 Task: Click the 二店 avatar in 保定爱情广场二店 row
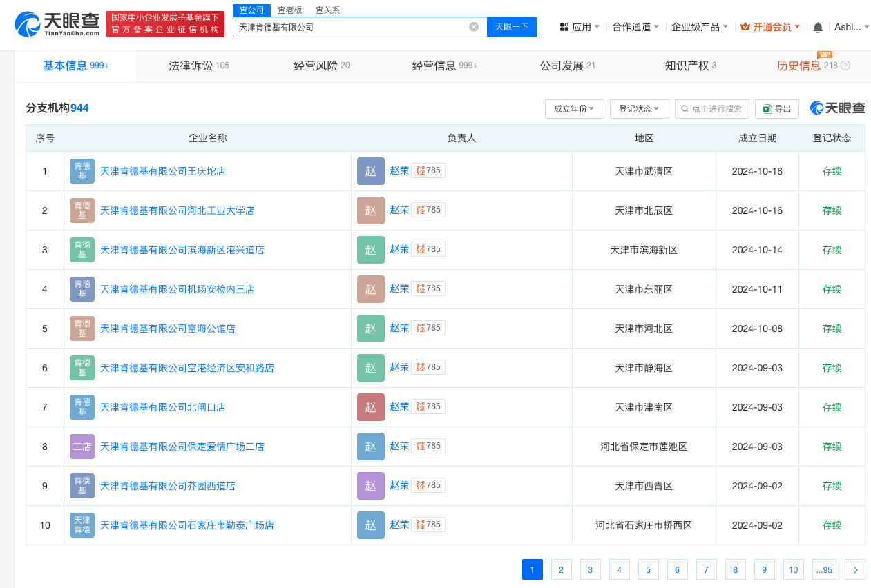(81, 447)
